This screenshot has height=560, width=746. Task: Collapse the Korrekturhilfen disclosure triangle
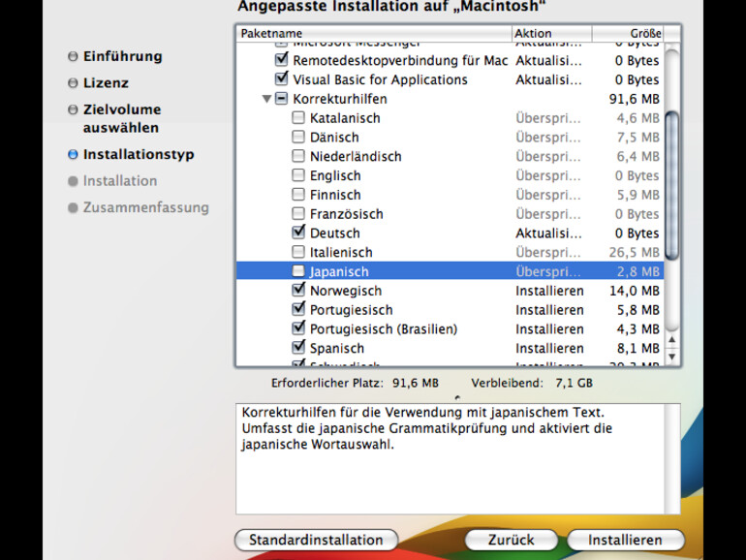(266, 99)
